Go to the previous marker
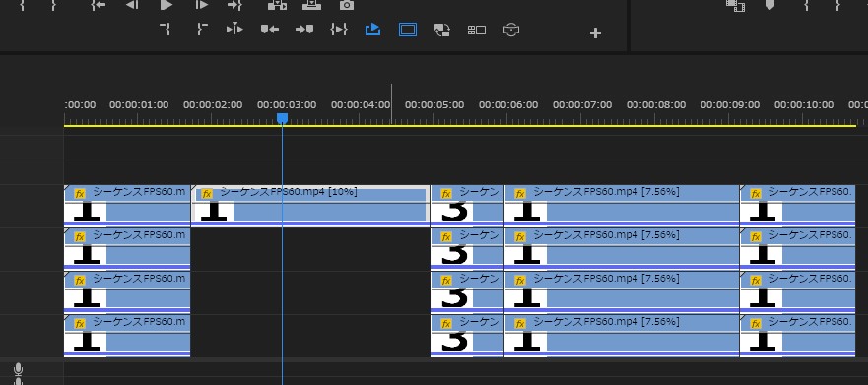 (x=270, y=30)
